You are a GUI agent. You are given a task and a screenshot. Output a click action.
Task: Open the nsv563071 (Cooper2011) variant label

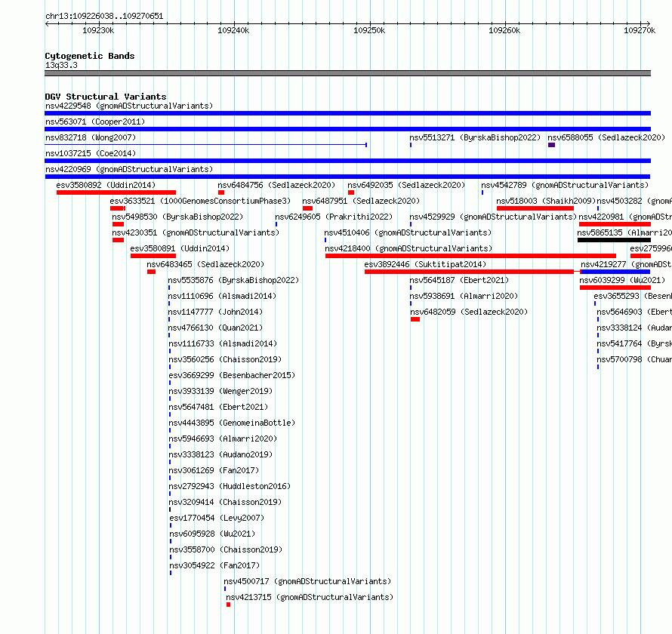(95, 122)
